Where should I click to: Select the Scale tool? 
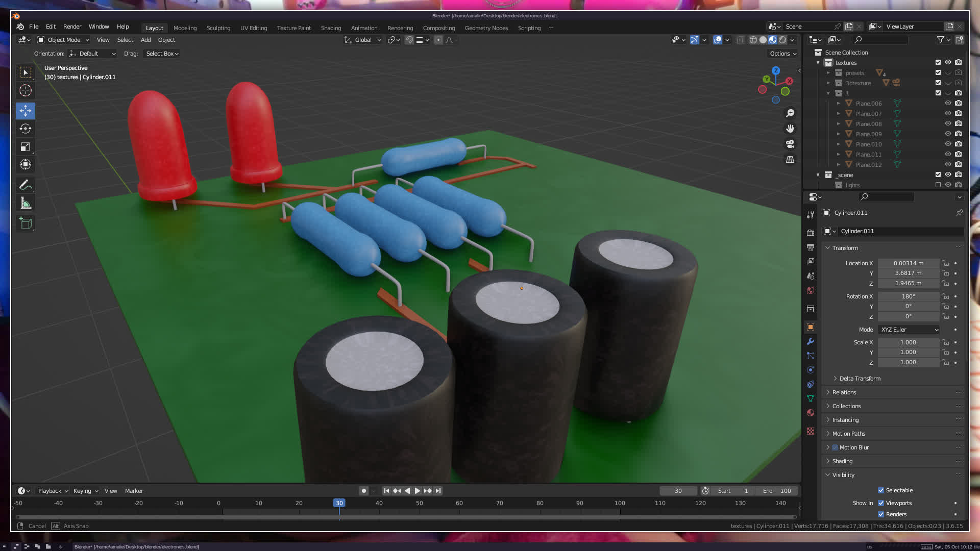[26, 147]
